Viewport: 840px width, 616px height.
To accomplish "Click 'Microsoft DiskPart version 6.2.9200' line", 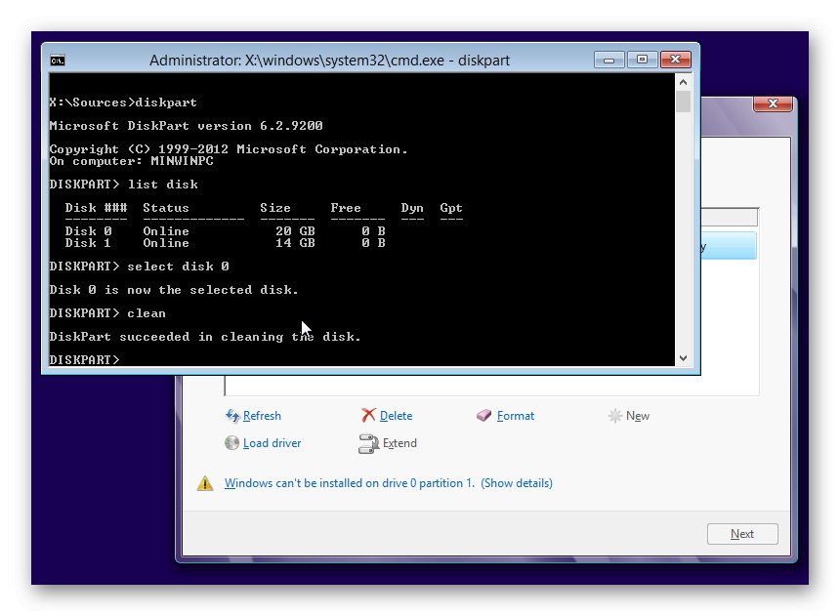I will point(186,126).
